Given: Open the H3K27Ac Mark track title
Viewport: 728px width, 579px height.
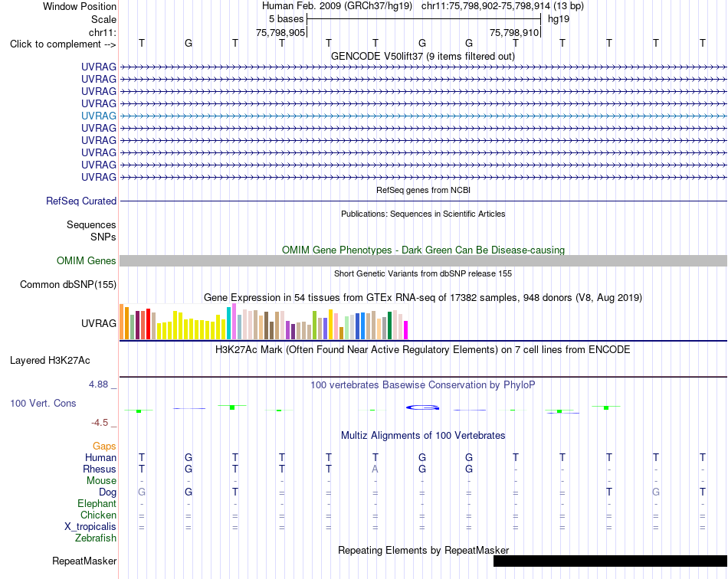Looking at the screenshot, I should [x=422, y=349].
